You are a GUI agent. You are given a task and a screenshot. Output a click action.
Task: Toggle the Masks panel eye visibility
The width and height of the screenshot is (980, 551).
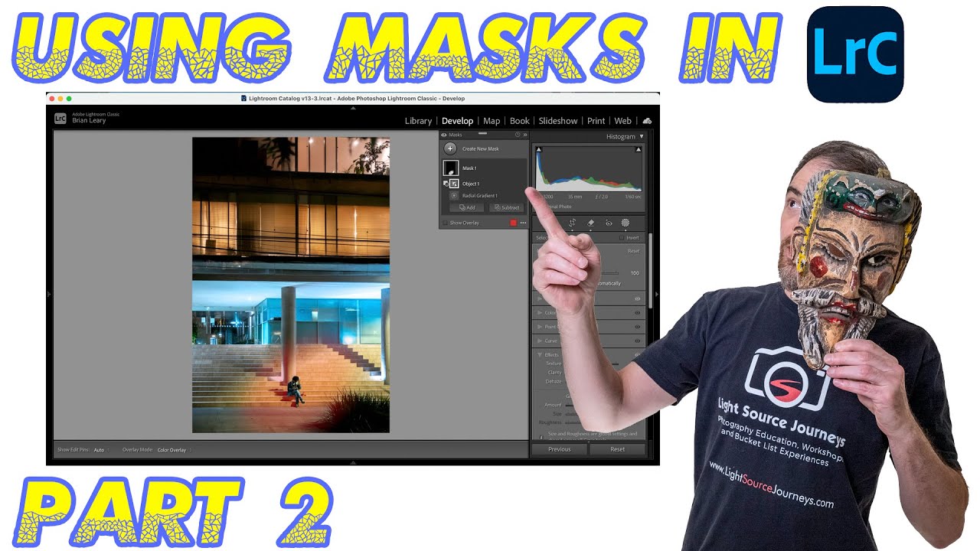(443, 135)
